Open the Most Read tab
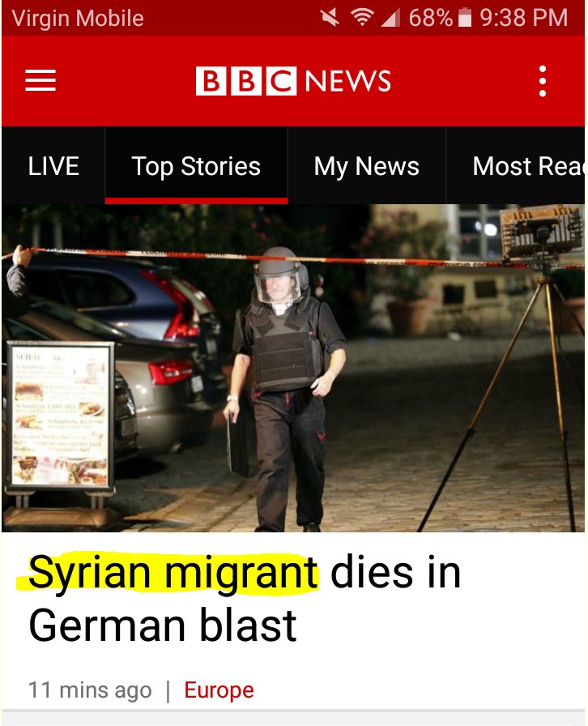The height and width of the screenshot is (726, 588). click(x=516, y=166)
